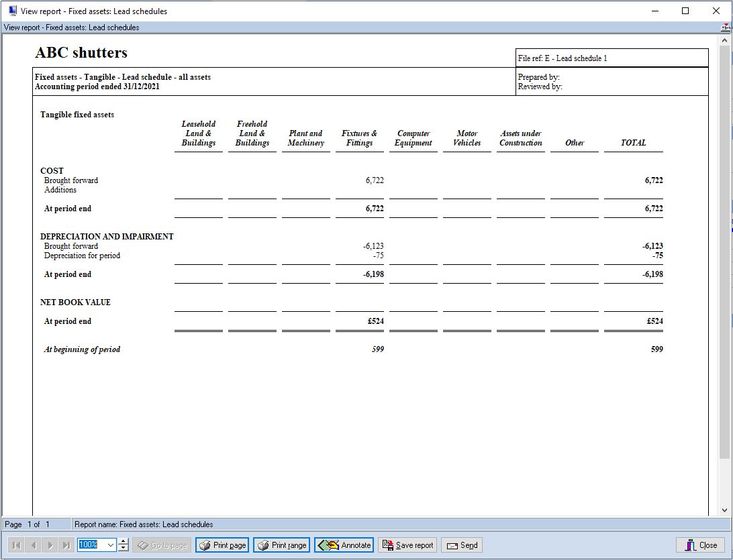Click the vertical scrollbar up arrow
Image resolution: width=733 pixels, height=560 pixels.
coord(724,41)
